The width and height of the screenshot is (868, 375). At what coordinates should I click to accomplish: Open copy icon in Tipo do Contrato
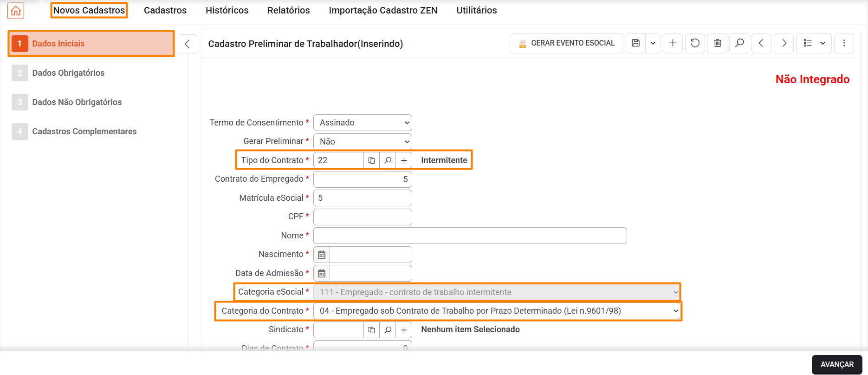(x=371, y=160)
